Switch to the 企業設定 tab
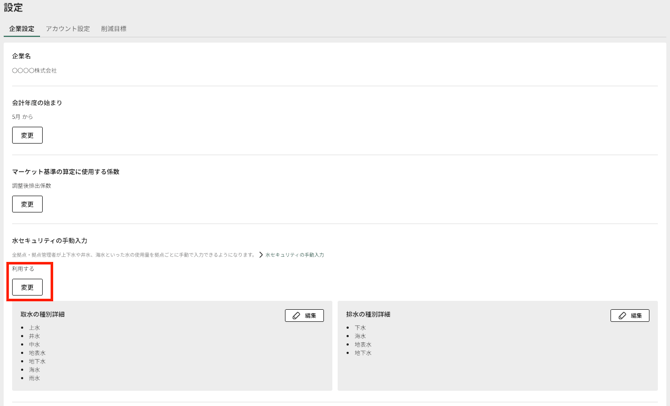Image resolution: width=670 pixels, height=406 pixels. (x=22, y=29)
